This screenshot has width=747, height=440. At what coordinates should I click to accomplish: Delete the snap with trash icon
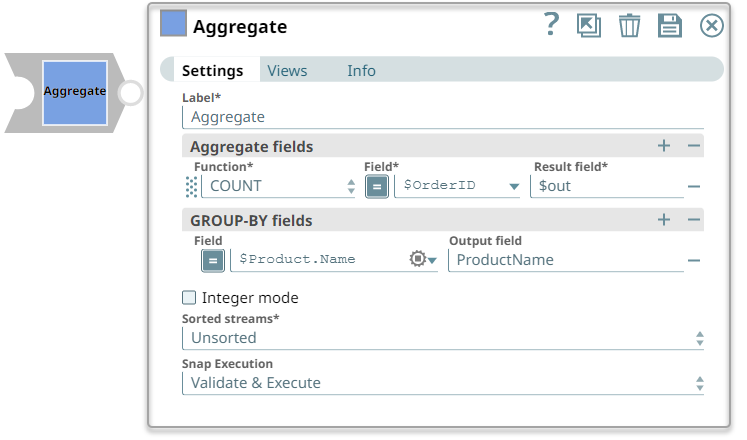[629, 26]
